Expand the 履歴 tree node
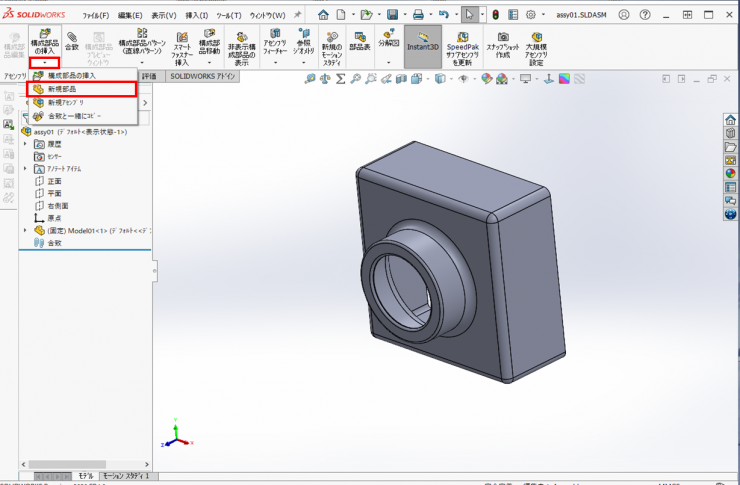This screenshot has width=740, height=485. (25, 143)
